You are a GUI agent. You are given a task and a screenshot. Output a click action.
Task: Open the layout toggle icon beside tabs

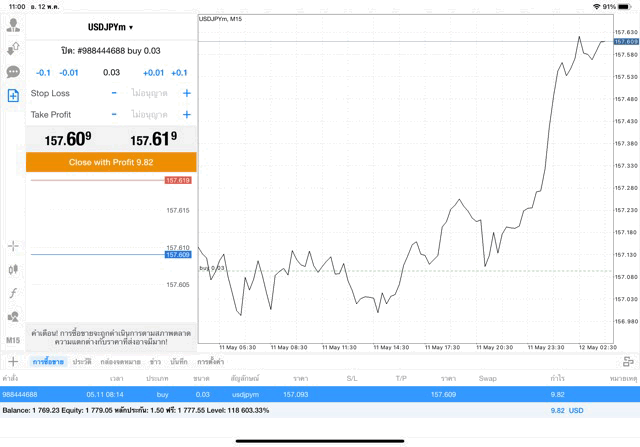(628, 362)
